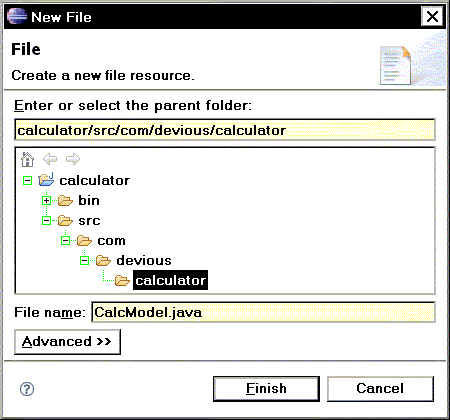Click the File name input field

tap(263, 312)
